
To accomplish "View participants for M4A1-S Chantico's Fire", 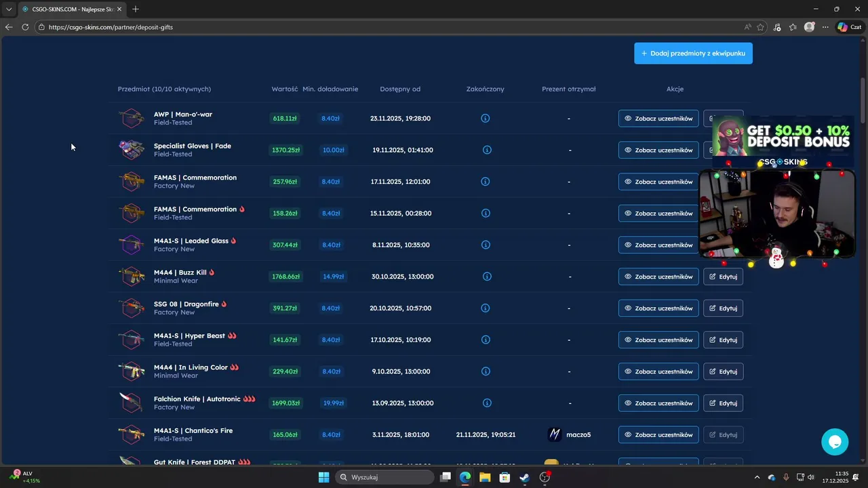I will [658, 434].
